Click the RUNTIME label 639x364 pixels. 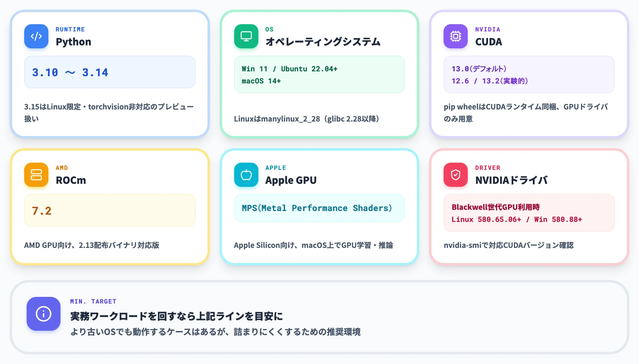[x=70, y=29]
